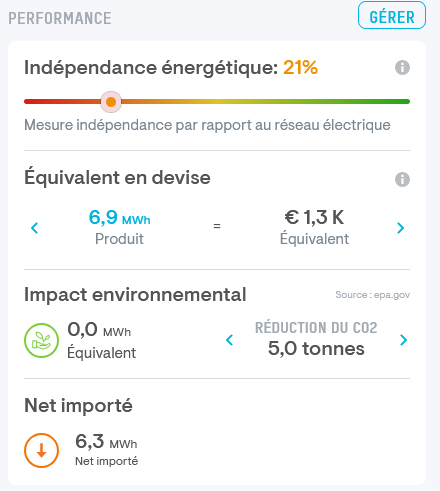Click the GÉRER button
440x491 pixels.
point(392,15)
